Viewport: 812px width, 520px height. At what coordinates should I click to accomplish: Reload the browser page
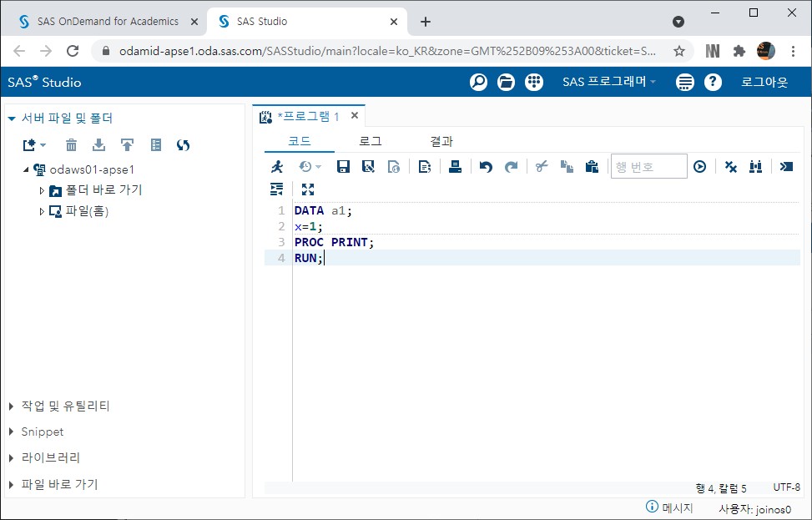coord(73,51)
